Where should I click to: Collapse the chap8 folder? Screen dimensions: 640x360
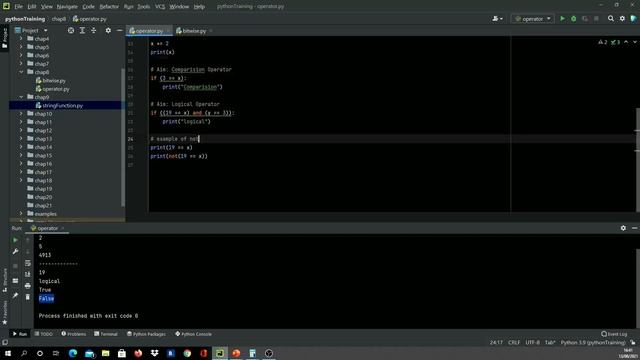pos(21,72)
